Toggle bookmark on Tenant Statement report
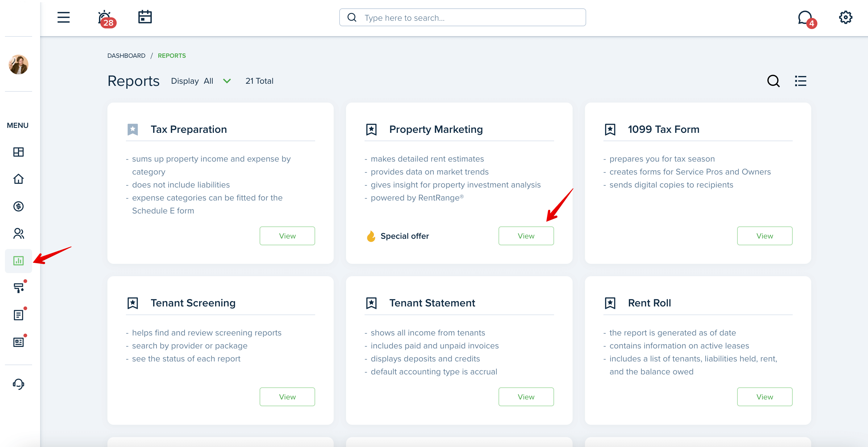 point(371,303)
